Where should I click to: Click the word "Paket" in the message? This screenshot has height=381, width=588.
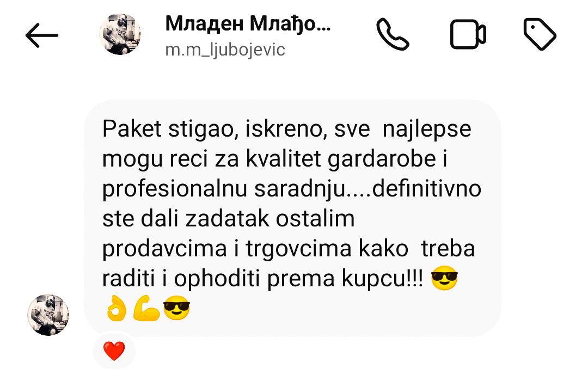tap(132, 129)
